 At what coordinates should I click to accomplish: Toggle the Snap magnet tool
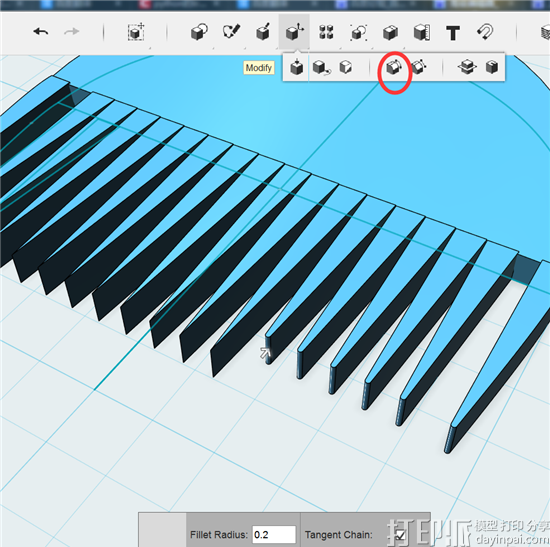click(x=485, y=32)
